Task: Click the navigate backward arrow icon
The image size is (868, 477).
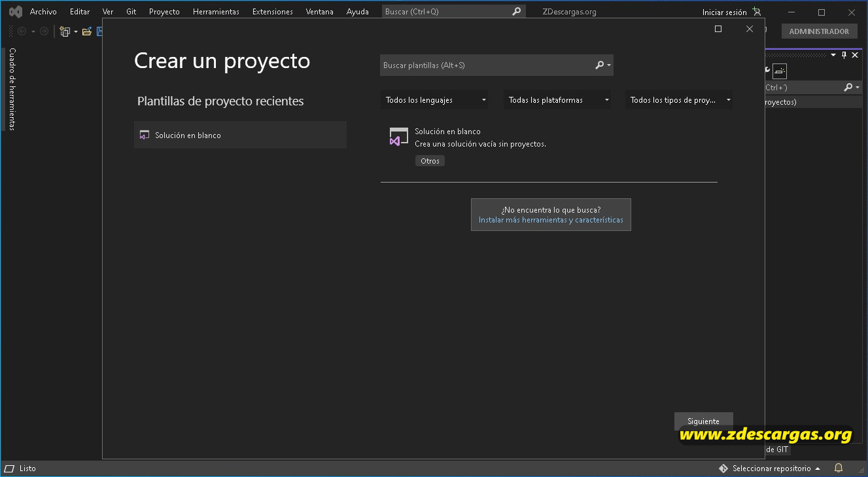Action: (22, 31)
